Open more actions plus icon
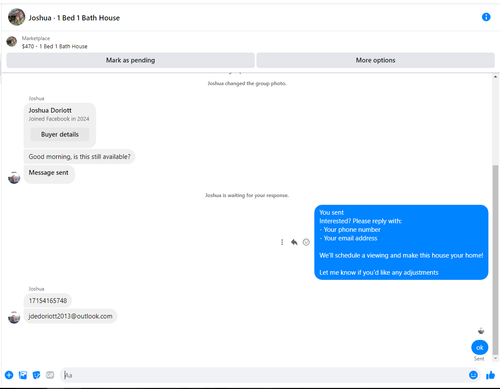This screenshot has height=389, width=500. point(9,375)
